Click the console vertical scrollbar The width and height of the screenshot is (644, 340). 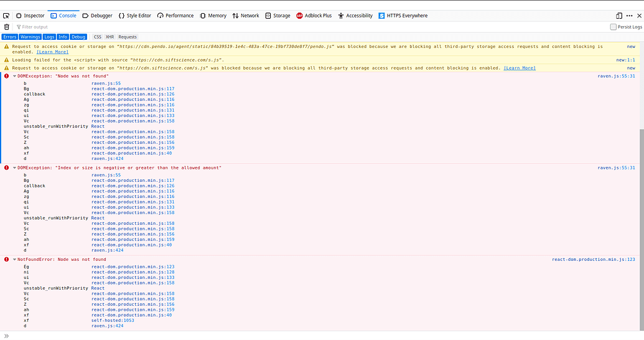click(x=642, y=230)
